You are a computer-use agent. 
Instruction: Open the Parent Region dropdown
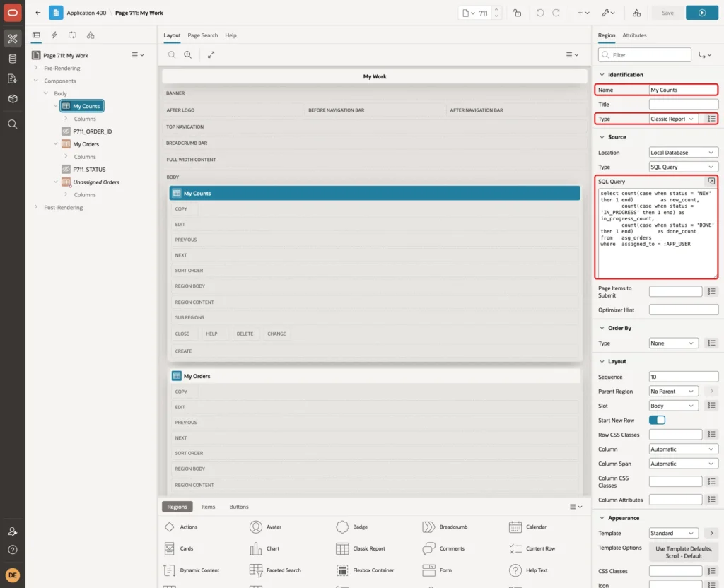[673, 392]
